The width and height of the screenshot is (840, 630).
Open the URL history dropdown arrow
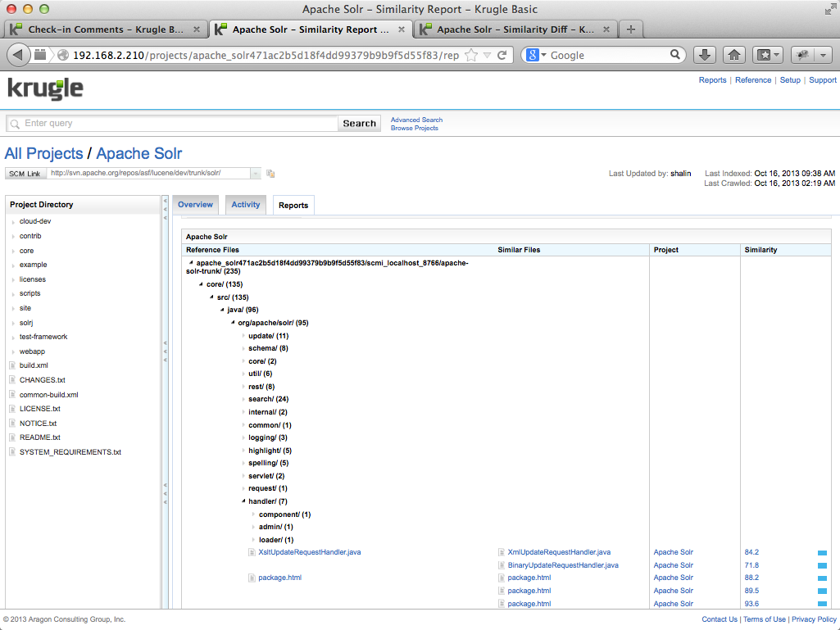tap(487, 55)
